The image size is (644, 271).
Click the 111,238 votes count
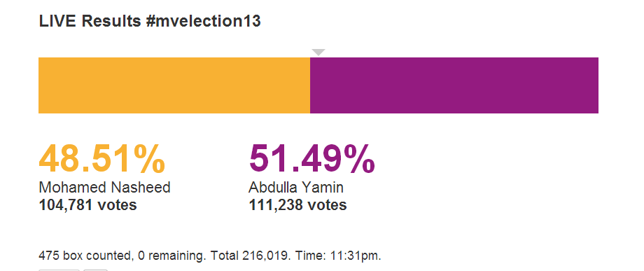pos(297,204)
